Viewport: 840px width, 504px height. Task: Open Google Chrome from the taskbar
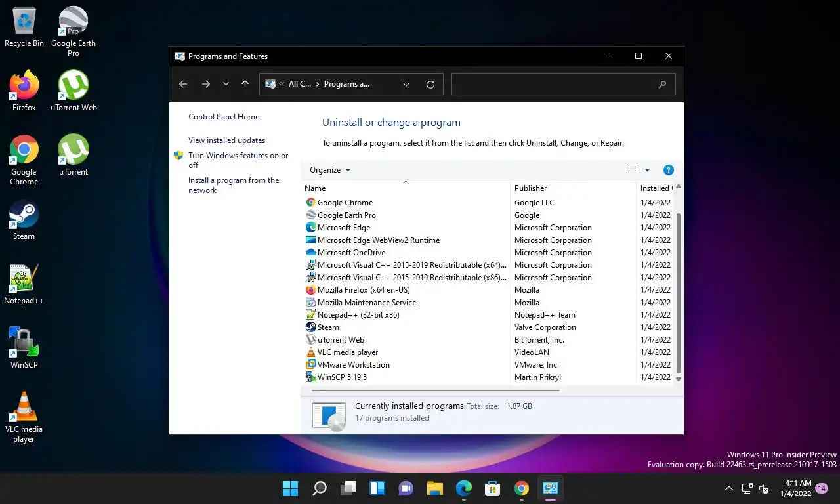coord(522,488)
